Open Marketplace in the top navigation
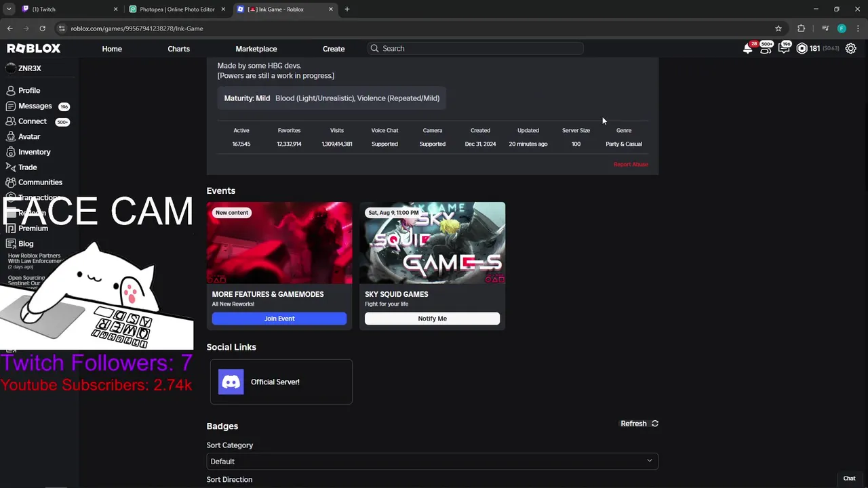This screenshot has height=488, width=868. (256, 49)
